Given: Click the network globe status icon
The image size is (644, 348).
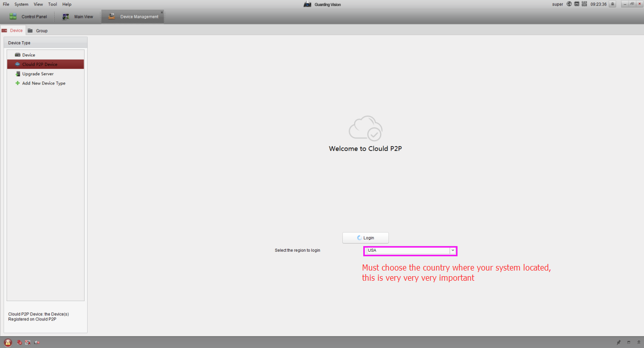Looking at the screenshot, I should 569,4.
